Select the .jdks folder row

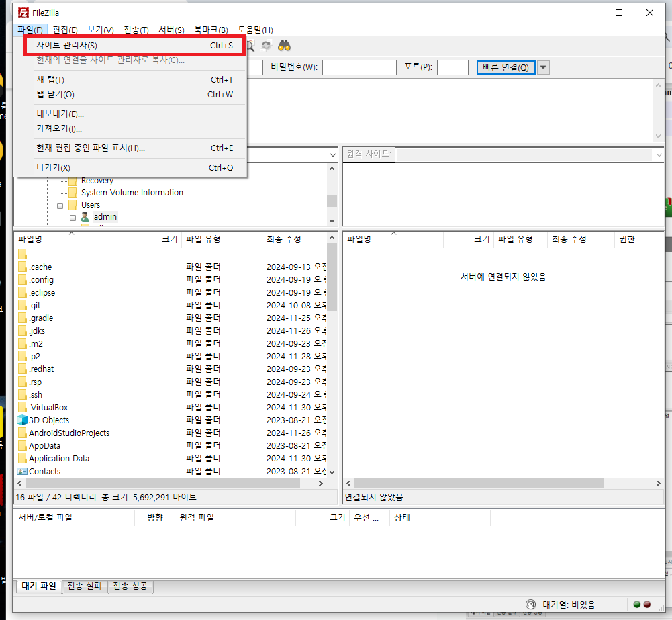click(171, 331)
